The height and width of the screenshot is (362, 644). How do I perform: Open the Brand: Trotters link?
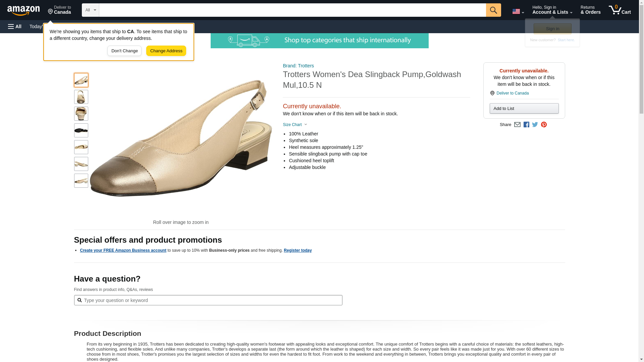point(298,66)
